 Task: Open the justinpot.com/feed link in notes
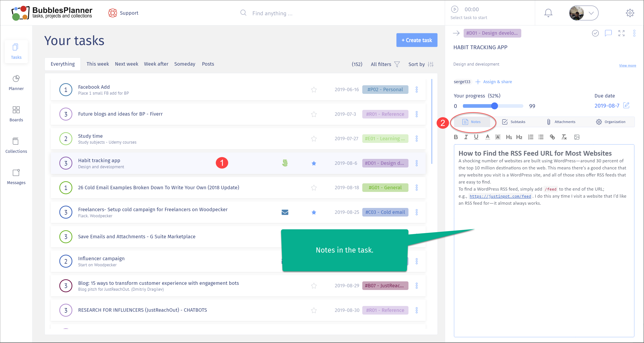coord(500,196)
